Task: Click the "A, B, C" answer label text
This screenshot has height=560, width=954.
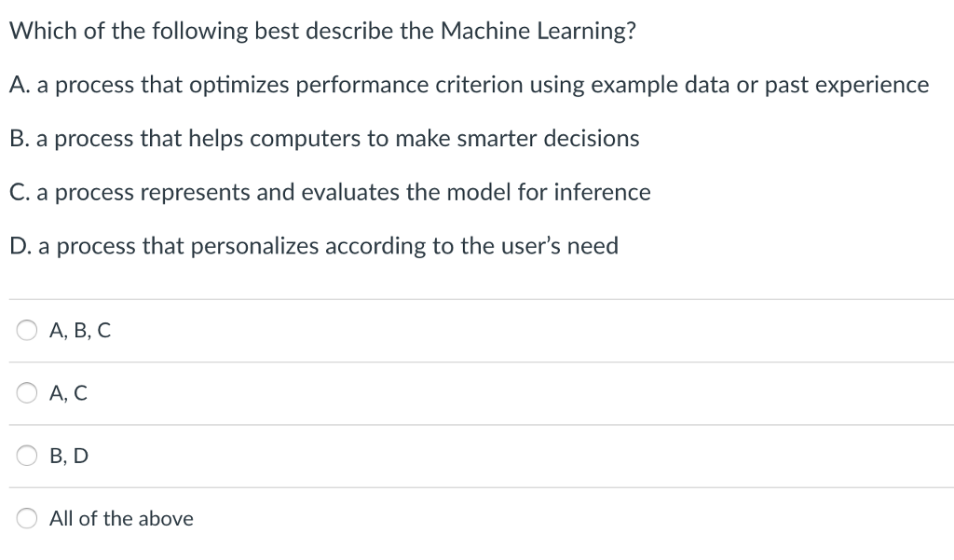Action: tap(80, 330)
